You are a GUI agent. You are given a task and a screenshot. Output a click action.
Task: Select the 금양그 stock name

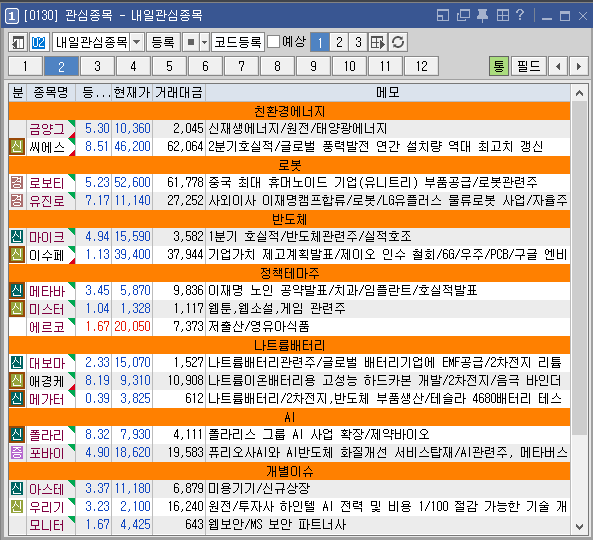point(47,129)
